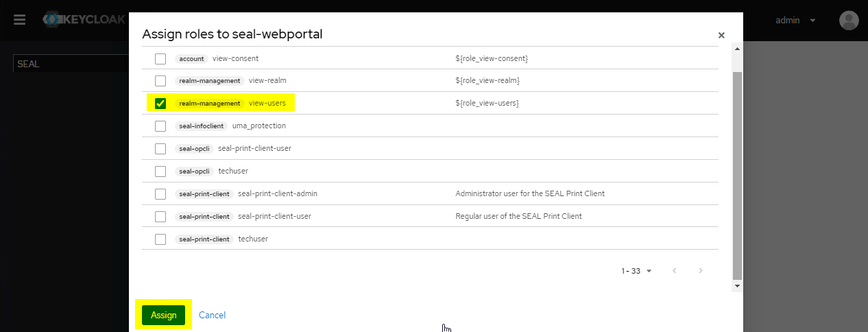The image size is (868, 332).
Task: Go to previous page of roles
Action: coord(675,271)
